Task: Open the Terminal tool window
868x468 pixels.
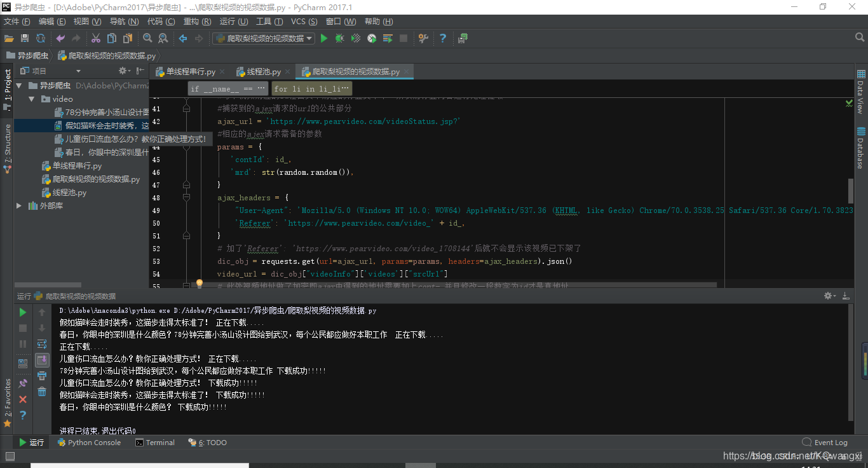Action: (x=155, y=443)
